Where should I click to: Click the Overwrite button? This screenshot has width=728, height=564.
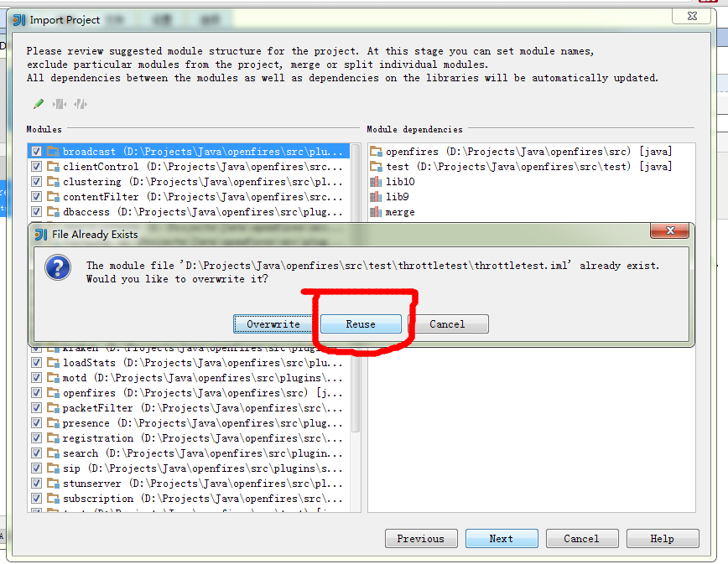point(272,323)
